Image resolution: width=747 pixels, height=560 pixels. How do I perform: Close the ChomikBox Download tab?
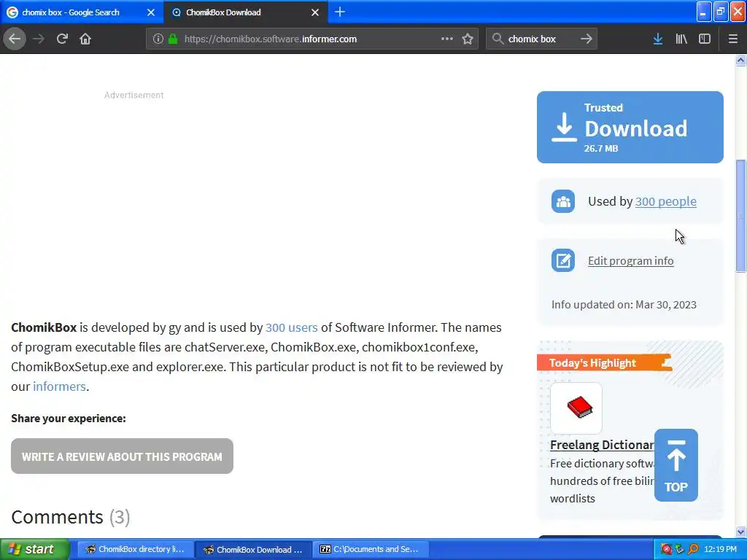pyautogui.click(x=315, y=12)
